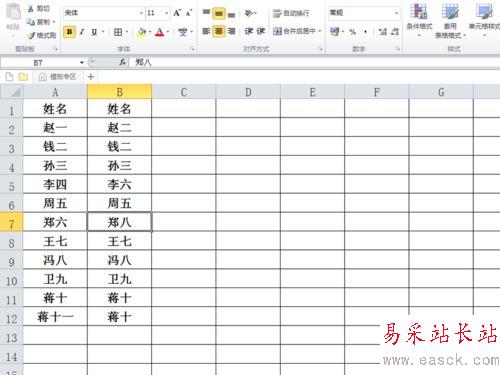Open the number format 常规 dropdown
The width and height of the screenshot is (500, 375).
396,13
